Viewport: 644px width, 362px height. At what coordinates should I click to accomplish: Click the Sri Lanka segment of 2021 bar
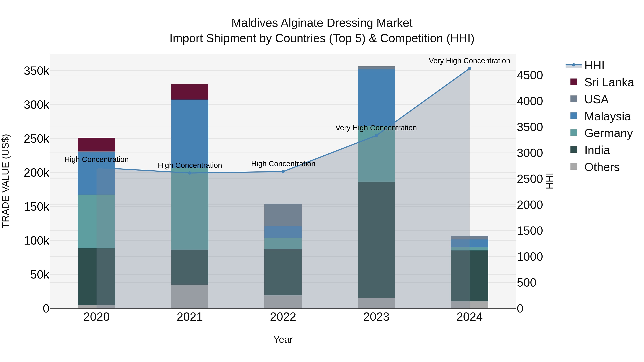click(190, 92)
